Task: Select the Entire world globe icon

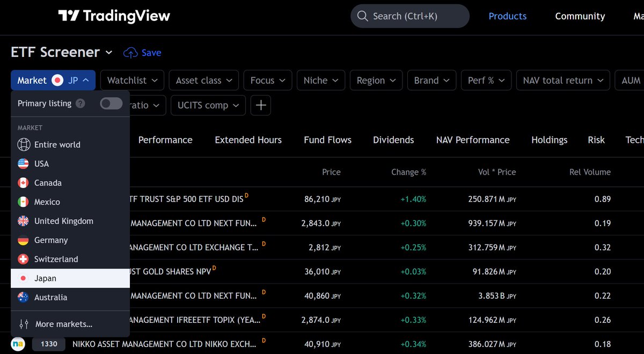Action: pos(23,145)
